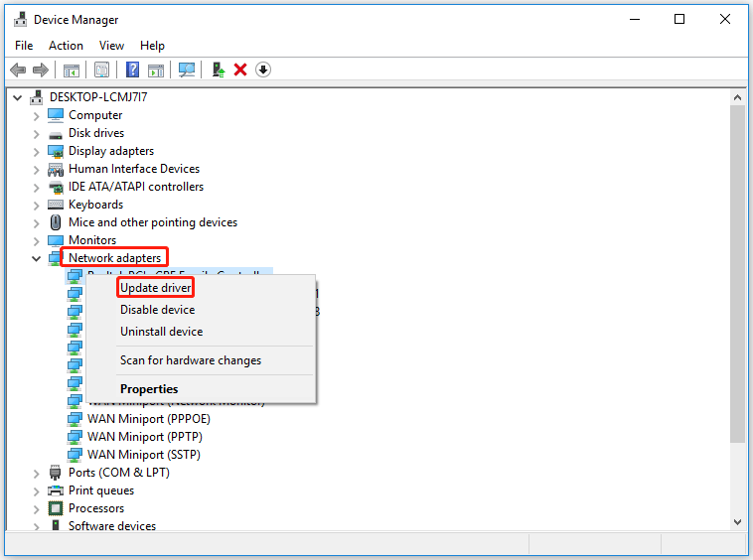Click the Forward arrow toolbar icon
753x560 pixels.
(41, 70)
